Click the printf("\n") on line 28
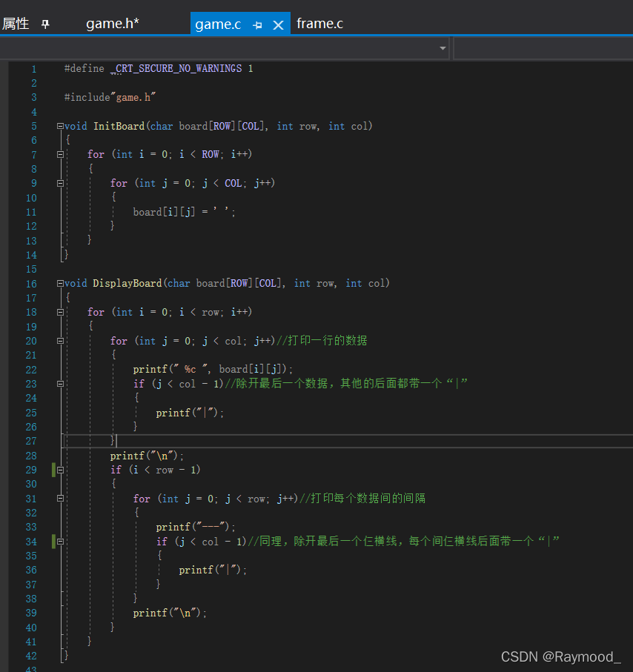The height and width of the screenshot is (672, 633). tap(147, 456)
